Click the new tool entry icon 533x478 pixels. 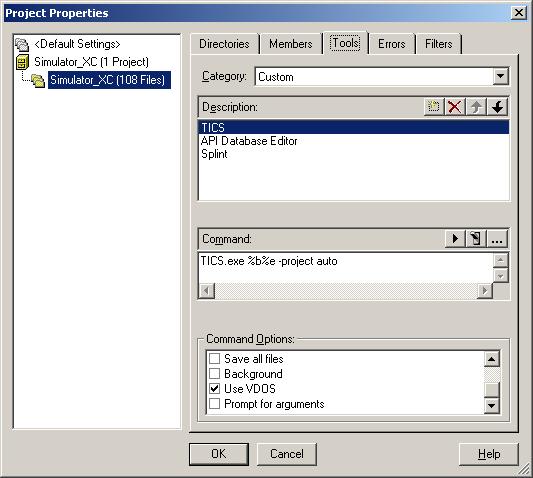click(434, 107)
